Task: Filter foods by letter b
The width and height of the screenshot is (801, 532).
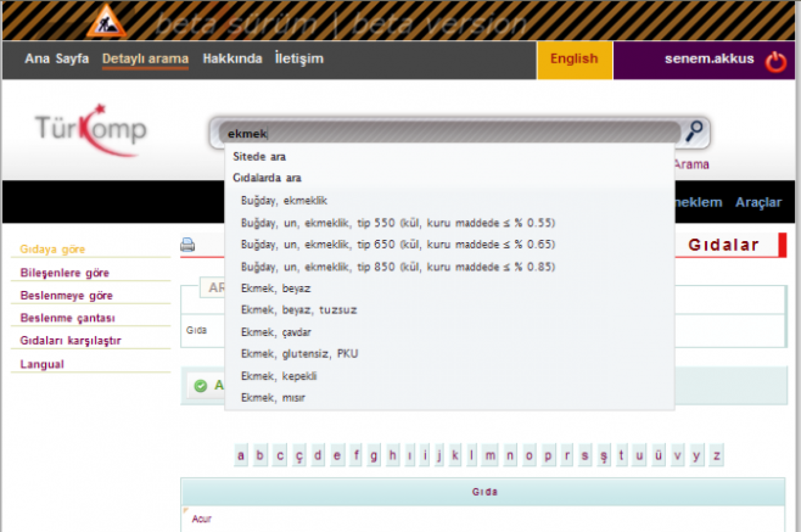Action: pos(260,456)
